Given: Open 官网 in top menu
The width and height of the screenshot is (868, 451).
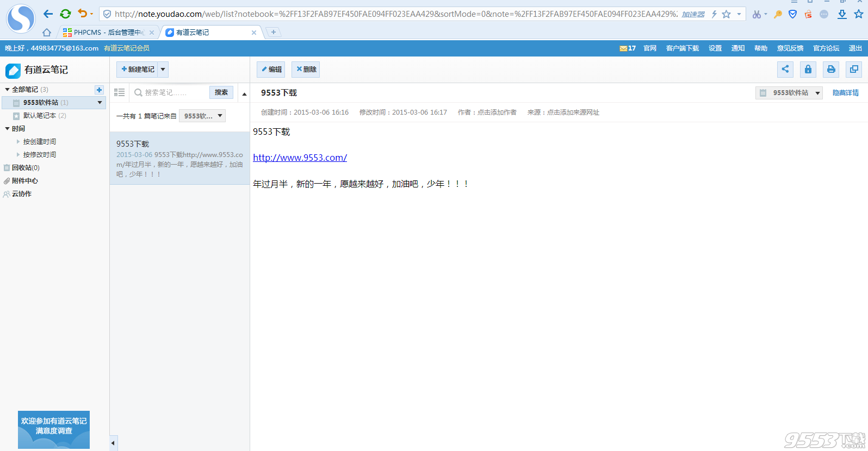Looking at the screenshot, I should 650,48.
